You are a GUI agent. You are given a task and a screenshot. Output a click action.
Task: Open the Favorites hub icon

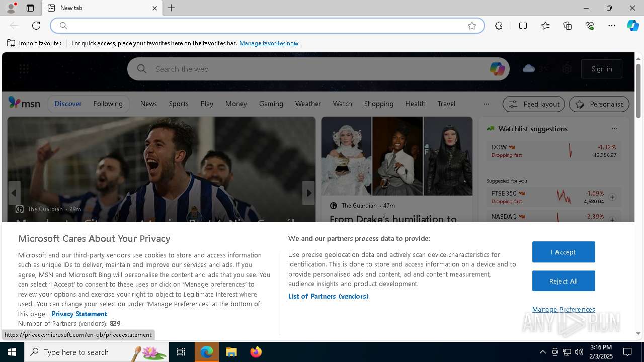coord(545,26)
